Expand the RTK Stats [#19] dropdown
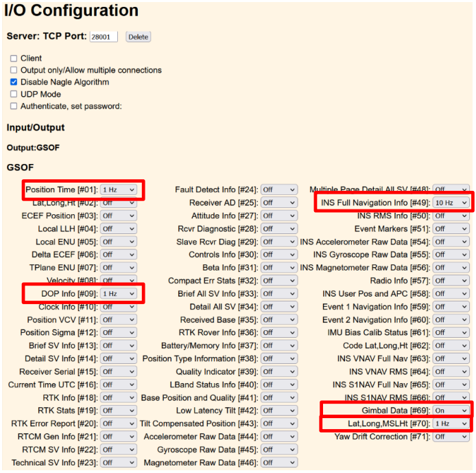This screenshot has width=476, height=473. 119,411
